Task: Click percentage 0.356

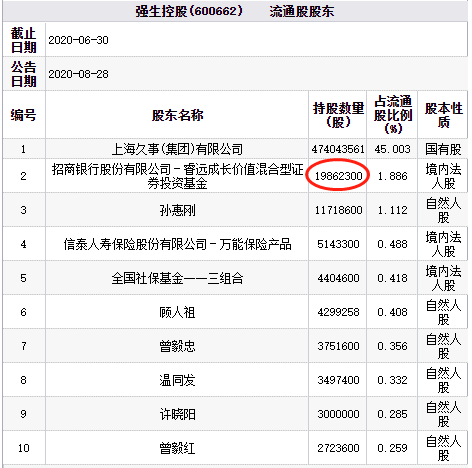Action: point(392,346)
